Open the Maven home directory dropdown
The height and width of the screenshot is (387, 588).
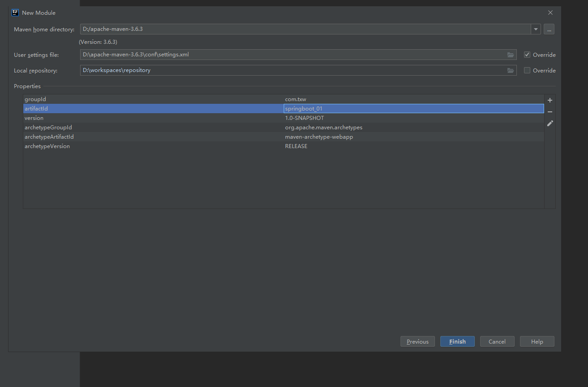536,29
